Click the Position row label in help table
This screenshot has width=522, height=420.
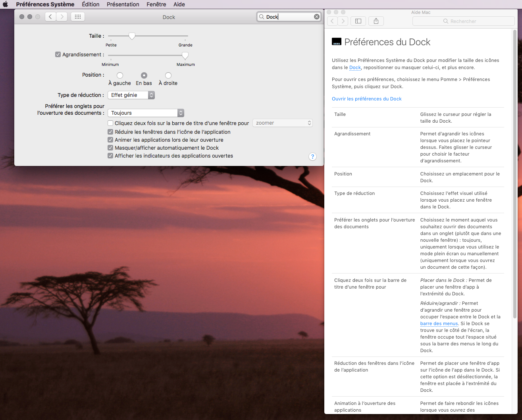(343, 174)
